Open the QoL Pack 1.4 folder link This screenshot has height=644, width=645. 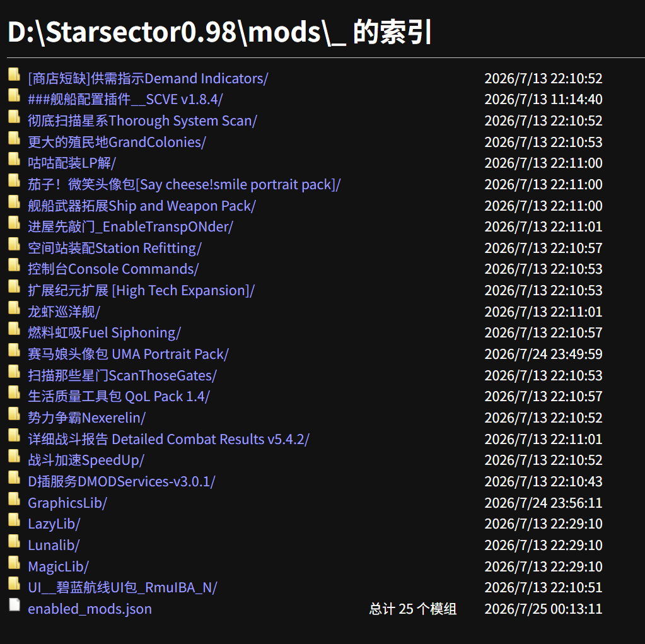tap(119, 397)
